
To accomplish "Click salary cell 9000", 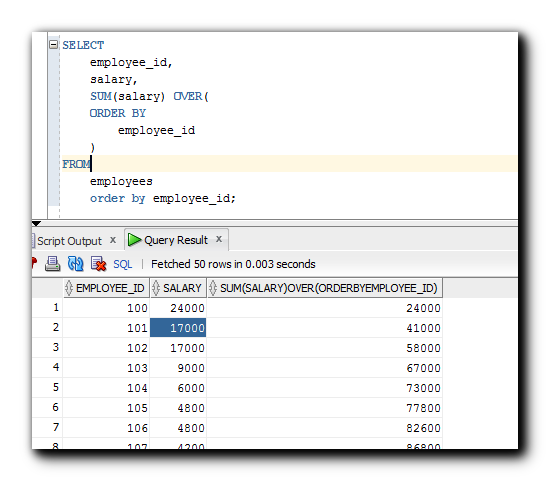I will coord(178,368).
